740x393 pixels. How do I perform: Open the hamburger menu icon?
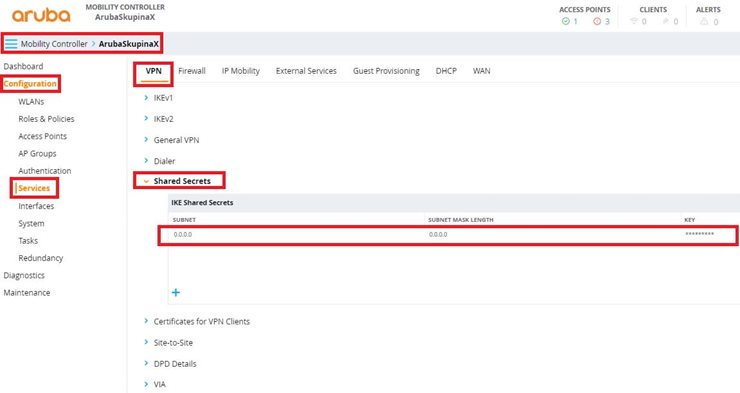[11, 44]
